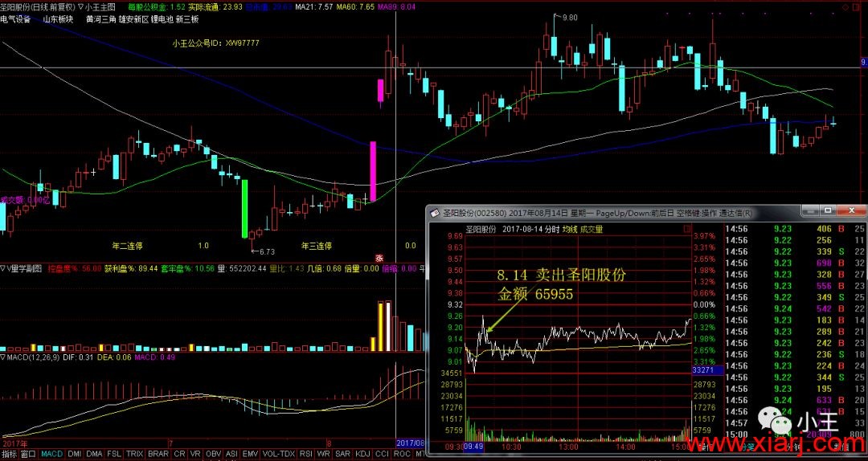Screen dimensions: 868x461
Task: Click the 年三连停 label under chart
Action: coord(316,246)
